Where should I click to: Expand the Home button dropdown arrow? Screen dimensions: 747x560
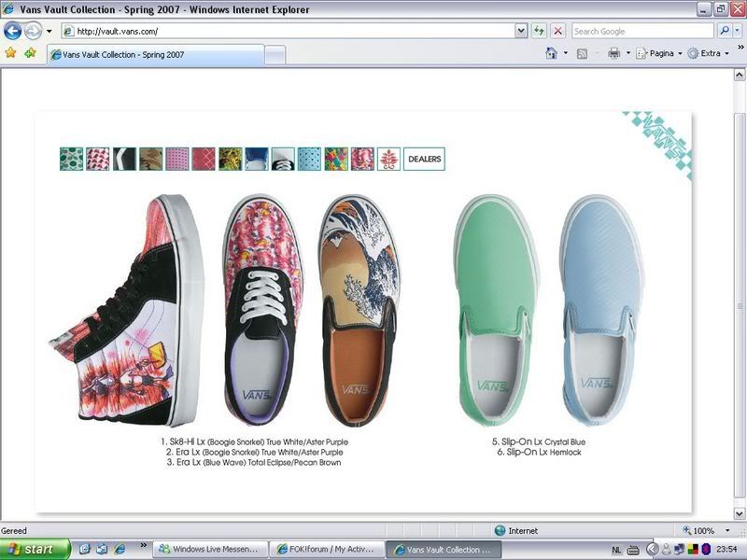566,53
